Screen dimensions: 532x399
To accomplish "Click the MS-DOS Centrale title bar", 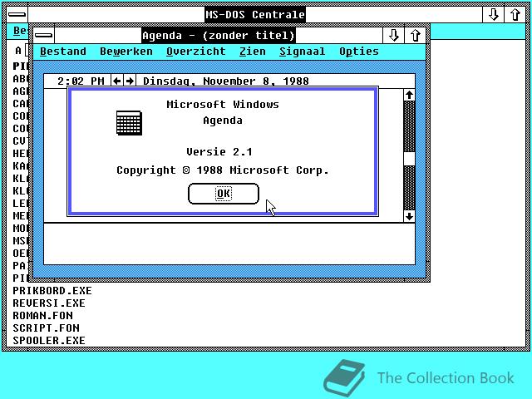I will pyautogui.click(x=255, y=15).
